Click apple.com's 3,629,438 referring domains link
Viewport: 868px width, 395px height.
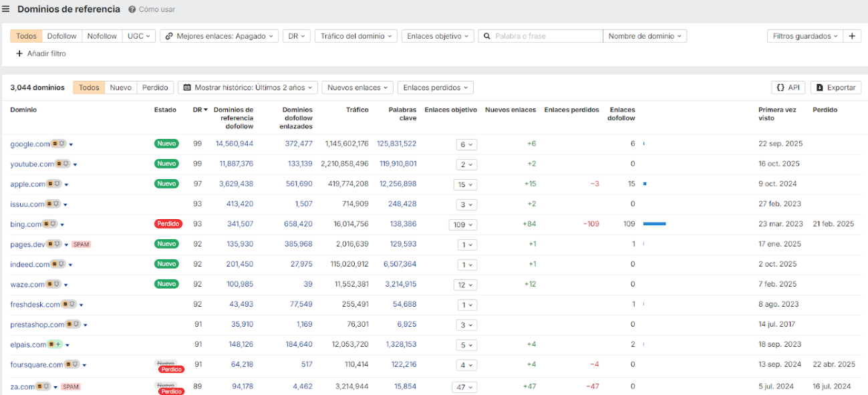tap(234, 184)
